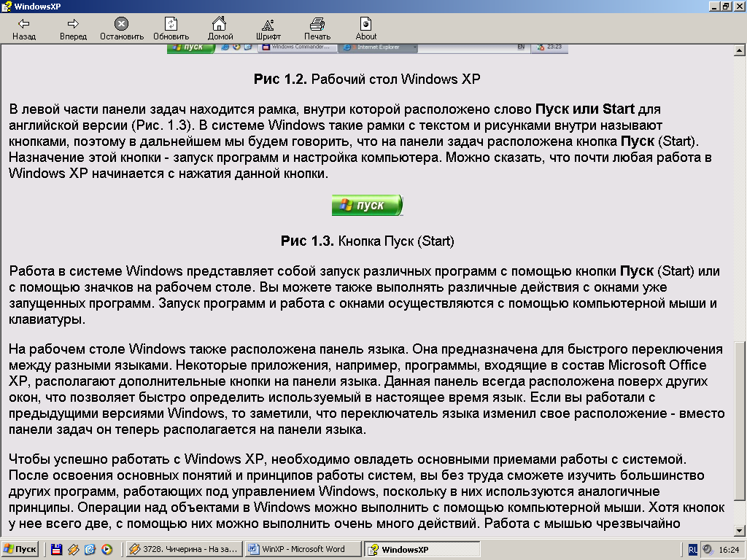Screen dimensions: 747x560
Task: Click the cropped taskbar screenshot at page top
Action: tap(368, 49)
